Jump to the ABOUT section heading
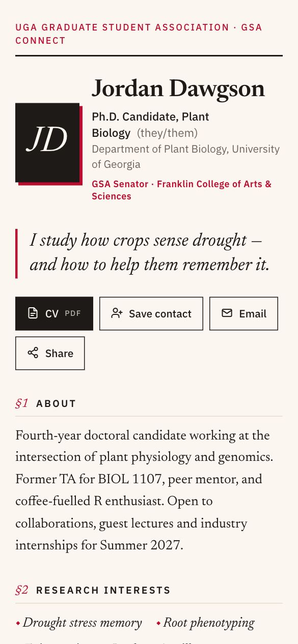This screenshot has height=644, width=298. (x=56, y=404)
